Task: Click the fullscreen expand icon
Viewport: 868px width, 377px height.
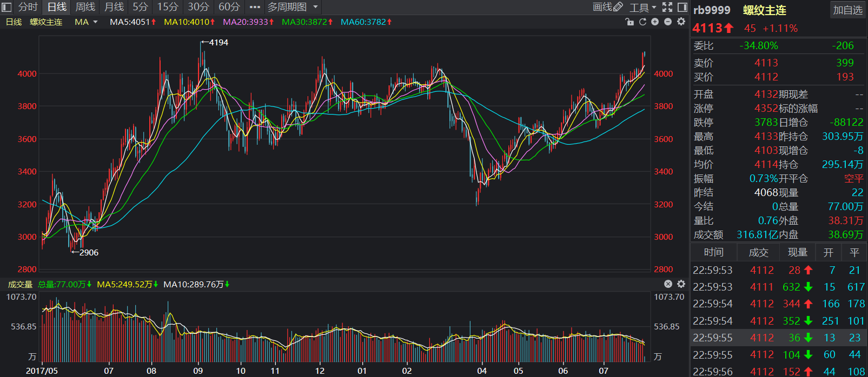Action: (667, 7)
